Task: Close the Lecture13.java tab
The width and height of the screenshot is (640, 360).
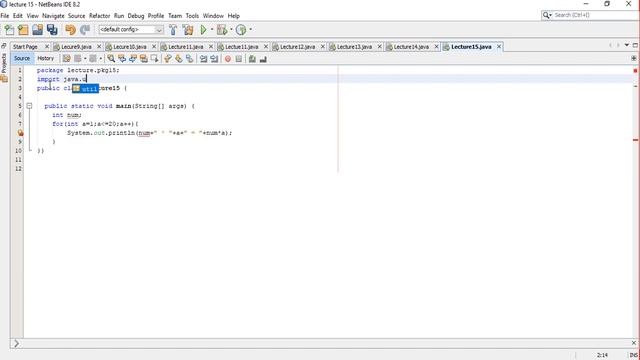Action: tap(379, 47)
